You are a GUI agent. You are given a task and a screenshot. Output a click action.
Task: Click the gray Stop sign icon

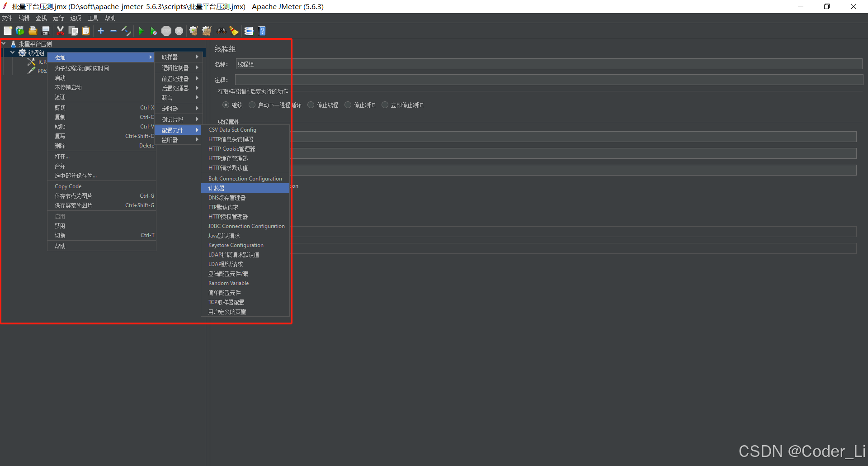coord(166,31)
